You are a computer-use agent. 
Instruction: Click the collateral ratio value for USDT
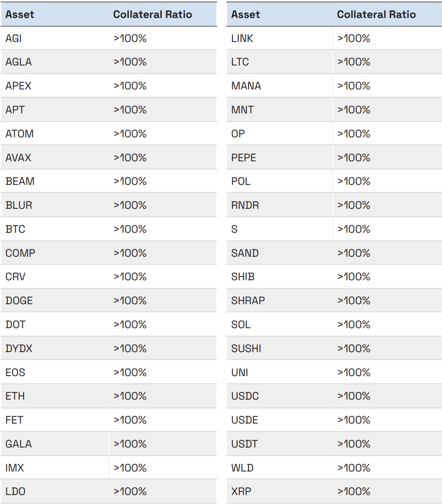[354, 444]
